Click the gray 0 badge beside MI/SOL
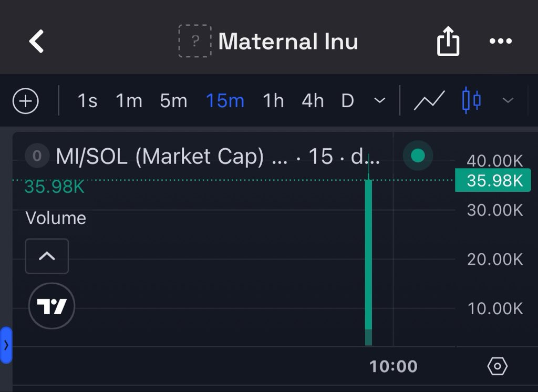This screenshot has width=538, height=392. (x=37, y=156)
